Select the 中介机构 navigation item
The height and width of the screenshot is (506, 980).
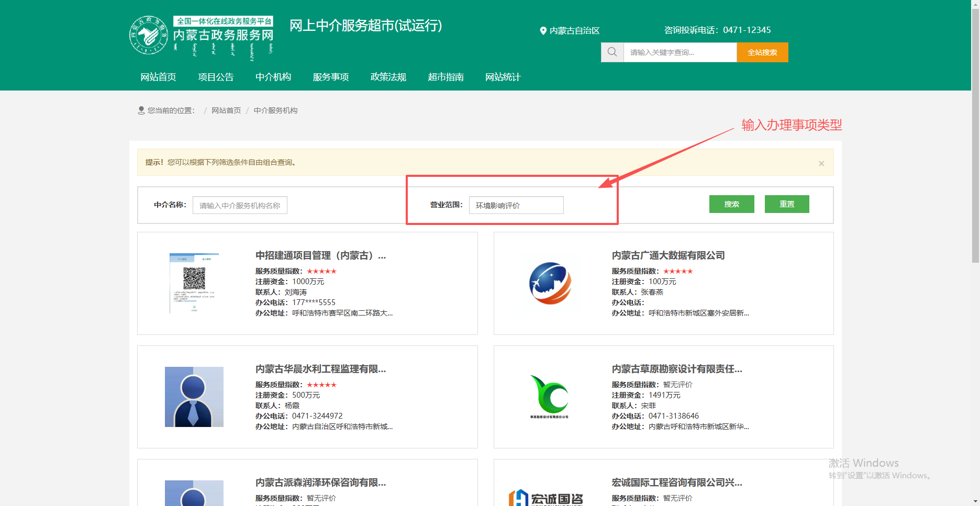click(x=273, y=77)
